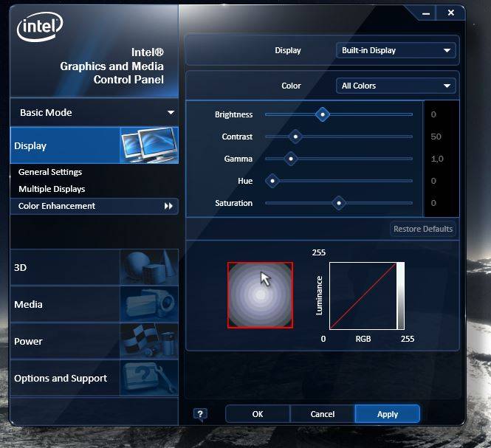Click the Brightness slider handle

click(x=323, y=114)
